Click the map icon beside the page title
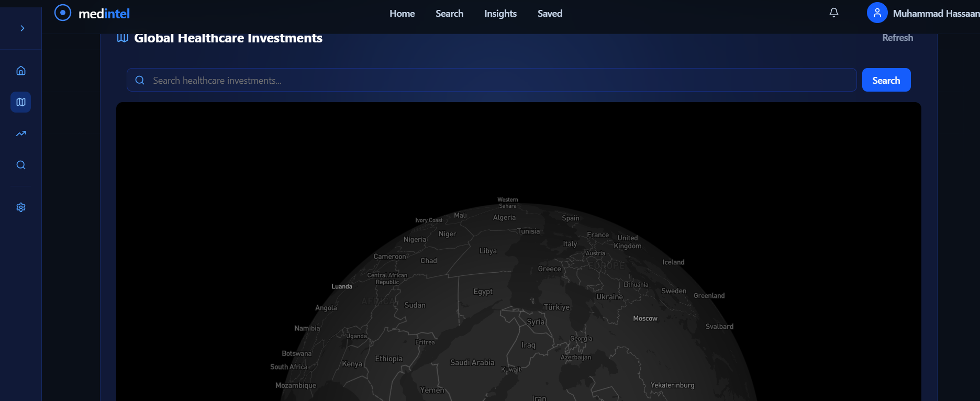Image resolution: width=980 pixels, height=401 pixels. [x=122, y=38]
